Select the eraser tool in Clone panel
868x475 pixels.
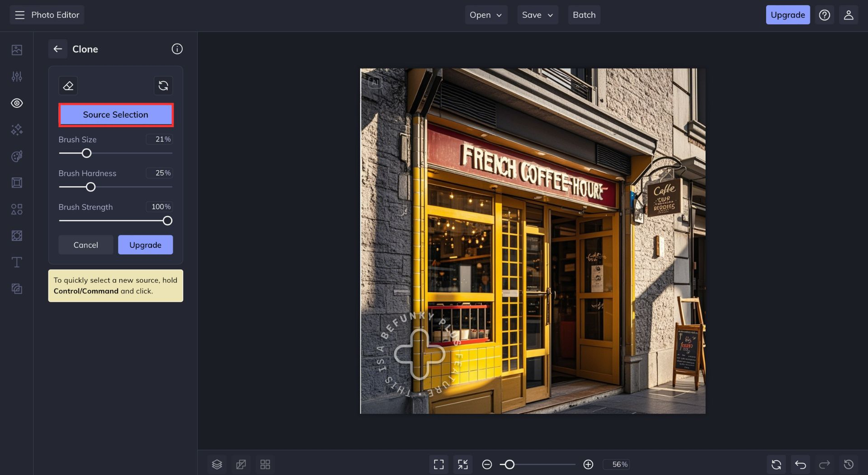tap(68, 85)
